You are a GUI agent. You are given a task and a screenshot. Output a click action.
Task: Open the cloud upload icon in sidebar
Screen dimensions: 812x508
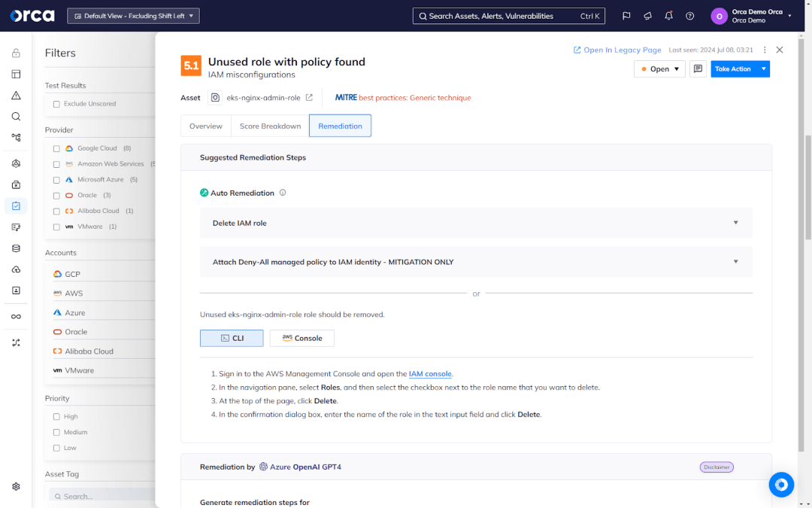(16, 269)
